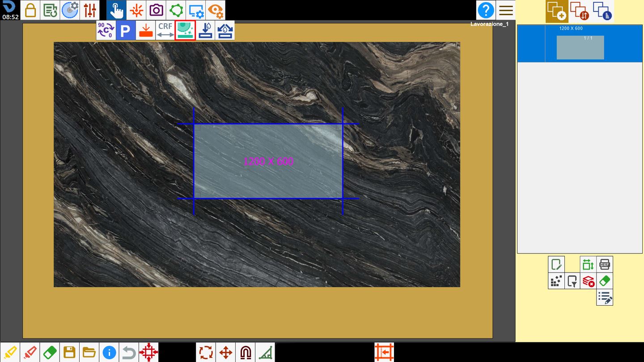This screenshot has height=362, width=644.
Task: Select the 1200 X 600 piece thumbnail
Action: click(580, 47)
